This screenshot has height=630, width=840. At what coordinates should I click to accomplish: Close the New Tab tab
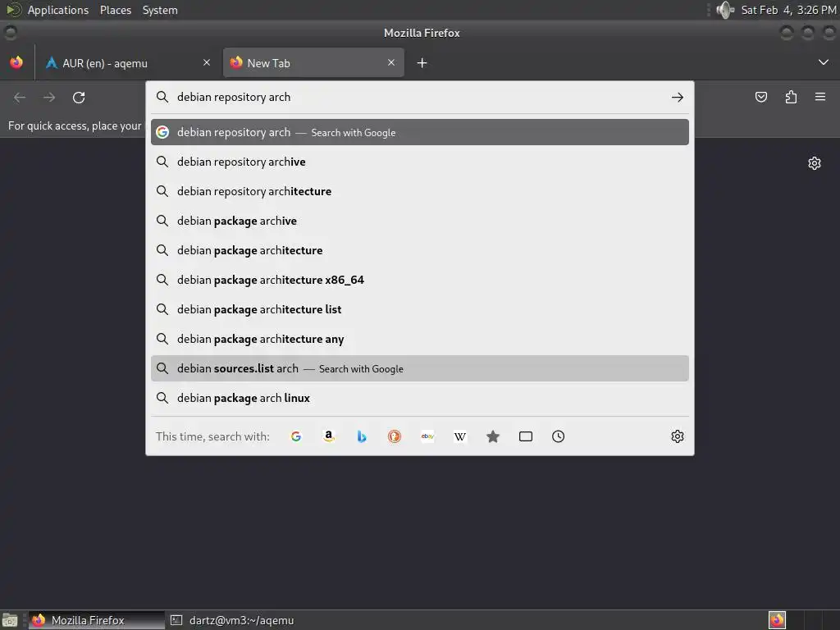click(x=391, y=62)
